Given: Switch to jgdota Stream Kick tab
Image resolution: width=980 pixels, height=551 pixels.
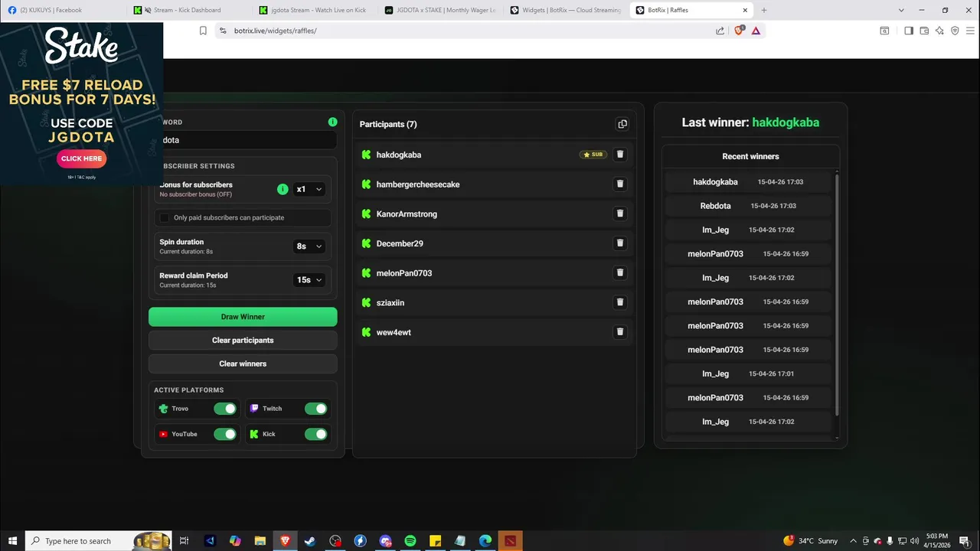Looking at the screenshot, I should pyautogui.click(x=313, y=10).
